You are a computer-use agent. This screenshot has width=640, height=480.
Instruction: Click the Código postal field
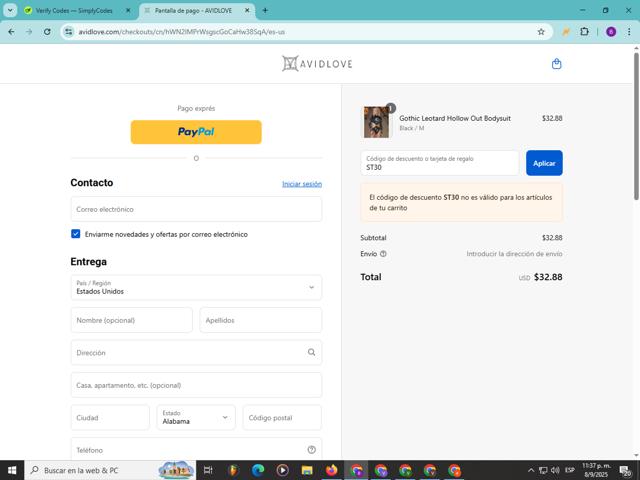pyautogui.click(x=282, y=417)
